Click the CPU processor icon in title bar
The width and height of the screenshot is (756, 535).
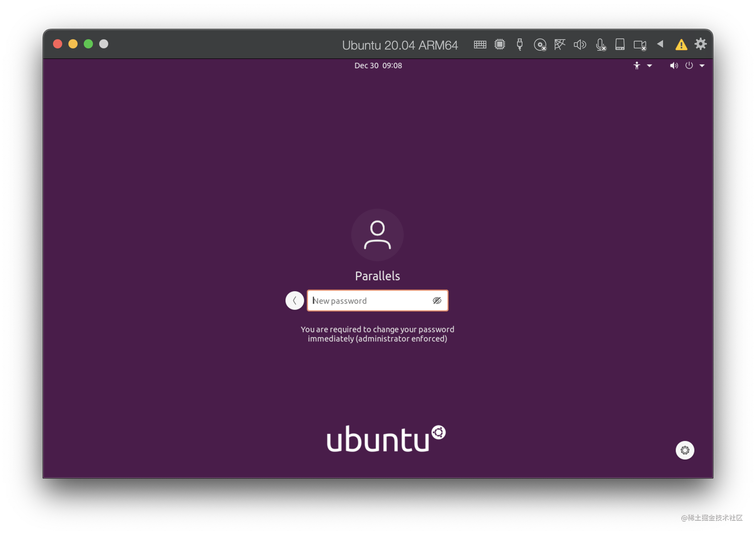[500, 44]
